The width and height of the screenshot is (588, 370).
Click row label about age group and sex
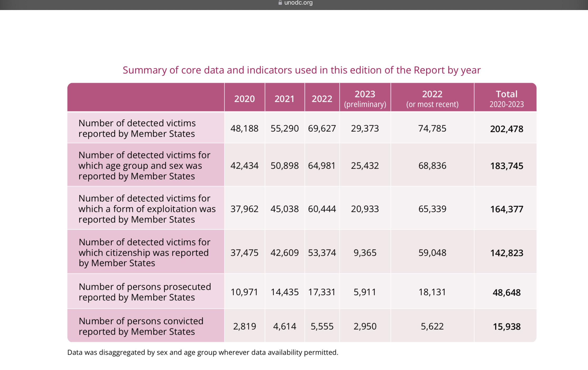tap(144, 165)
